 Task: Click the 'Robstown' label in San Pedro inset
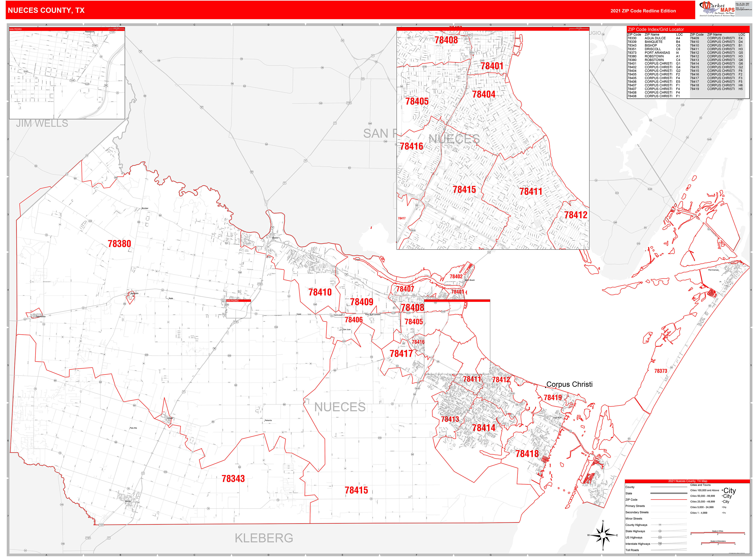(90, 32)
